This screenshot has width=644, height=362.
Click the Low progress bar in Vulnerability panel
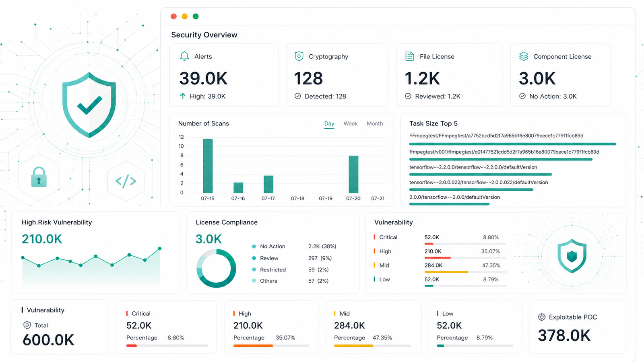[x=465, y=286]
